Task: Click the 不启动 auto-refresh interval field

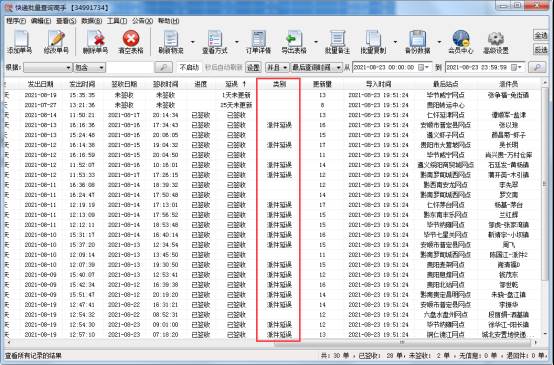Action: [x=190, y=67]
